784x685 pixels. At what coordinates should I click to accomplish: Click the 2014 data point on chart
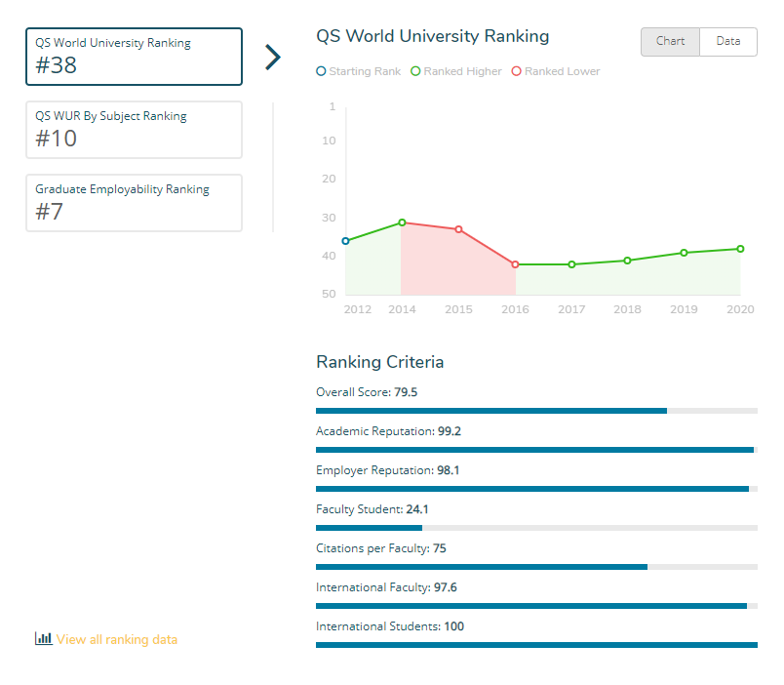coord(402,222)
